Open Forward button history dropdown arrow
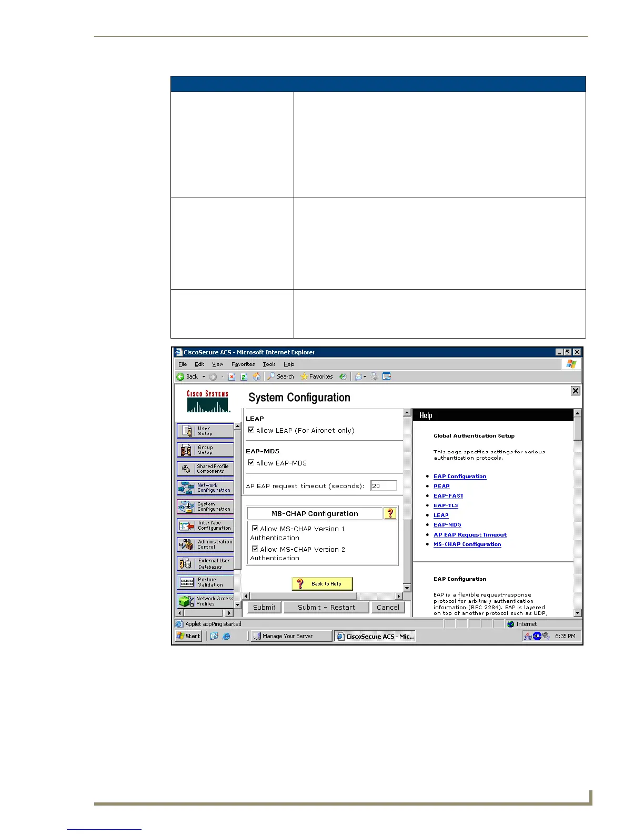 (222, 376)
